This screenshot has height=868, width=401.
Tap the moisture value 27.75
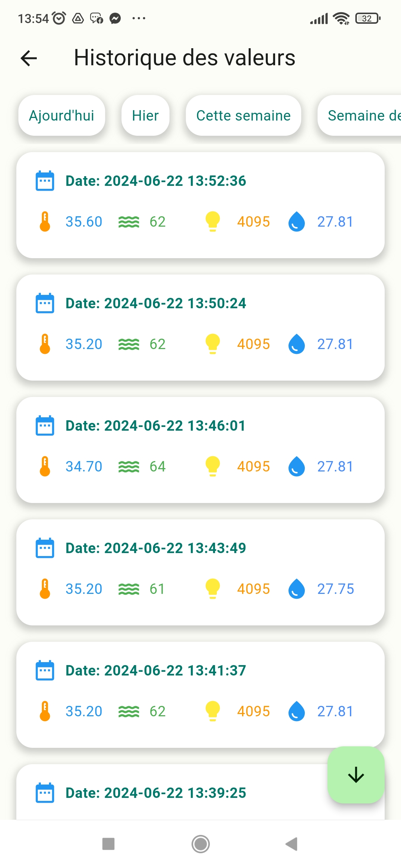(x=335, y=589)
